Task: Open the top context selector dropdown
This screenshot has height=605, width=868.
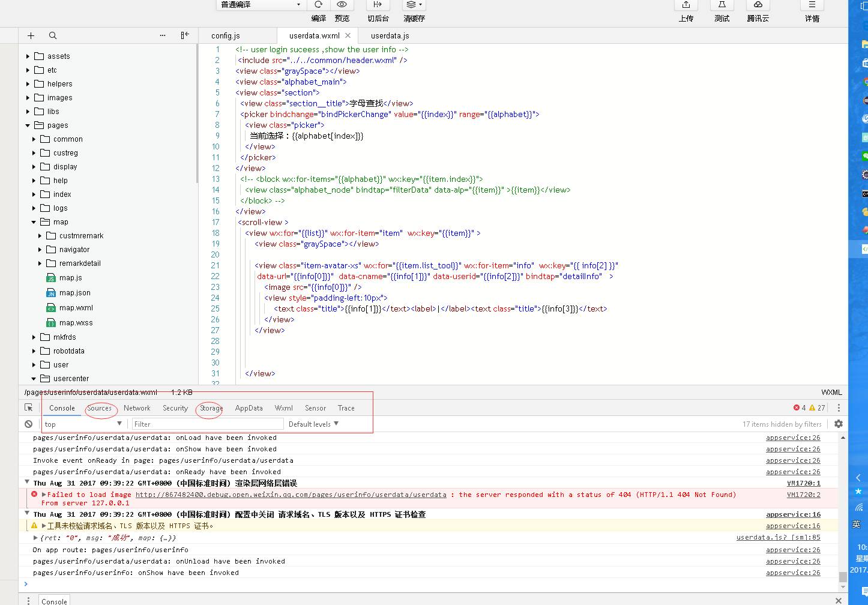Action: (x=83, y=424)
